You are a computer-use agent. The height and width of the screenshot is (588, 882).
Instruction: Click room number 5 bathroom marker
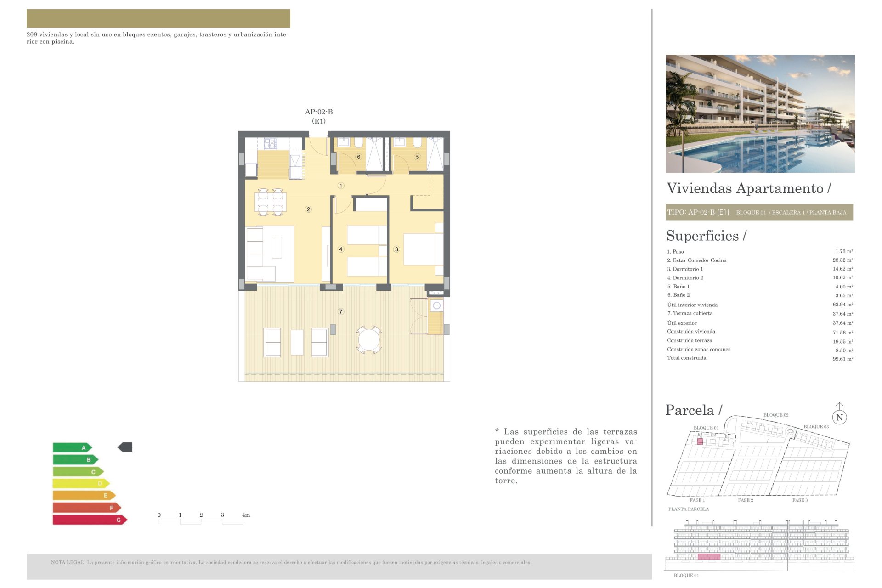click(417, 157)
